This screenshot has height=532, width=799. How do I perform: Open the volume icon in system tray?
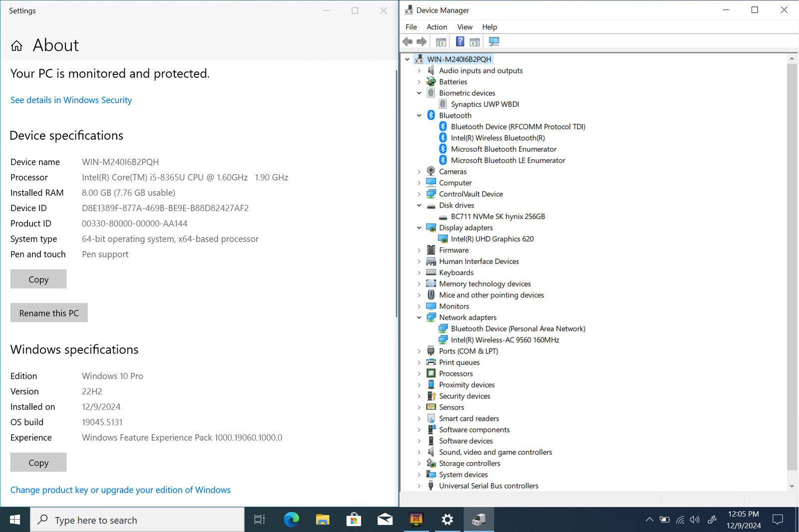coord(695,520)
